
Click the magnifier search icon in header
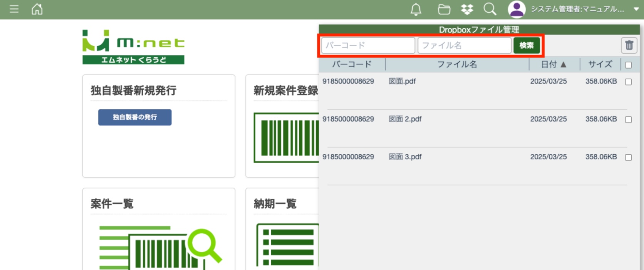(x=490, y=9)
